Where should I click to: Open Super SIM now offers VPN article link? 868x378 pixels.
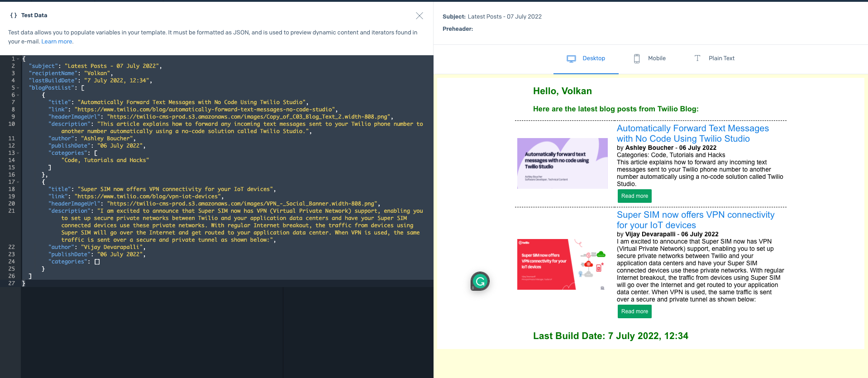pyautogui.click(x=696, y=220)
